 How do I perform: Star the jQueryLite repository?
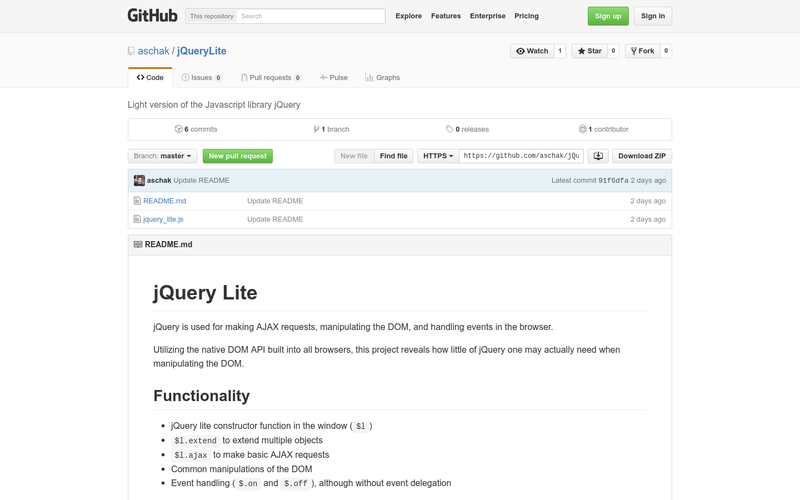click(x=589, y=51)
